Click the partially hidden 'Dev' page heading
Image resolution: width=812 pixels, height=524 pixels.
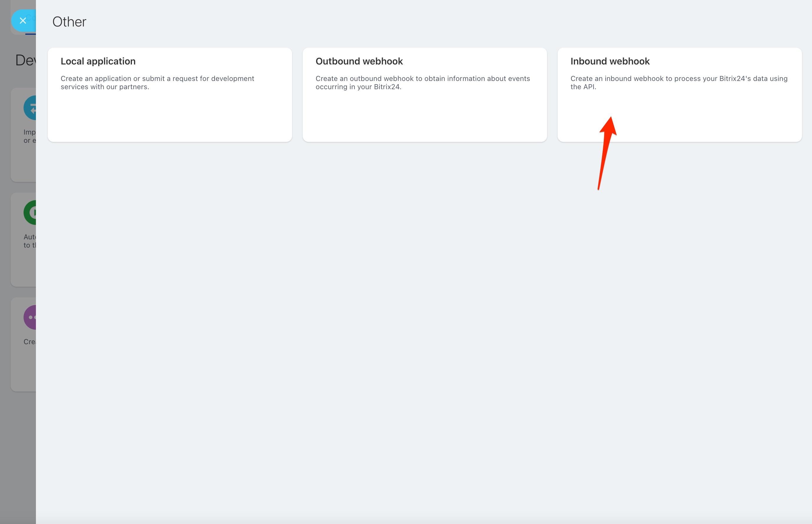25,61
